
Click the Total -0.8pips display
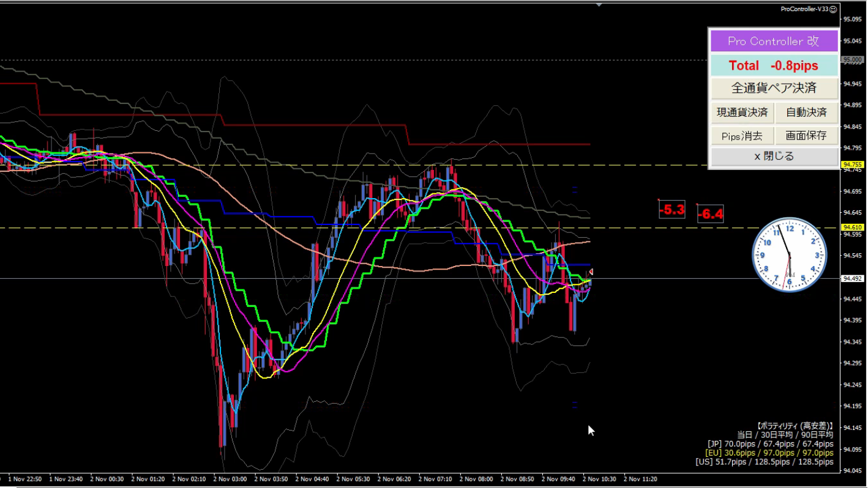click(774, 65)
